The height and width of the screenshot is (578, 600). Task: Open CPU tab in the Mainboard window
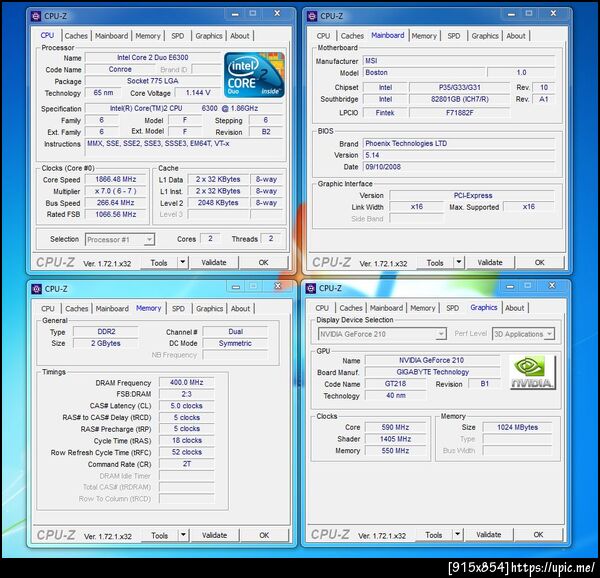[x=323, y=36]
